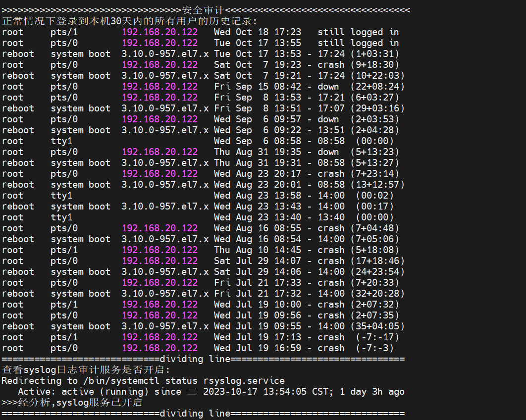The image size is (526, 420).
Task: Click tty1 on the Aug 23 13:40 row
Action: click(x=61, y=217)
